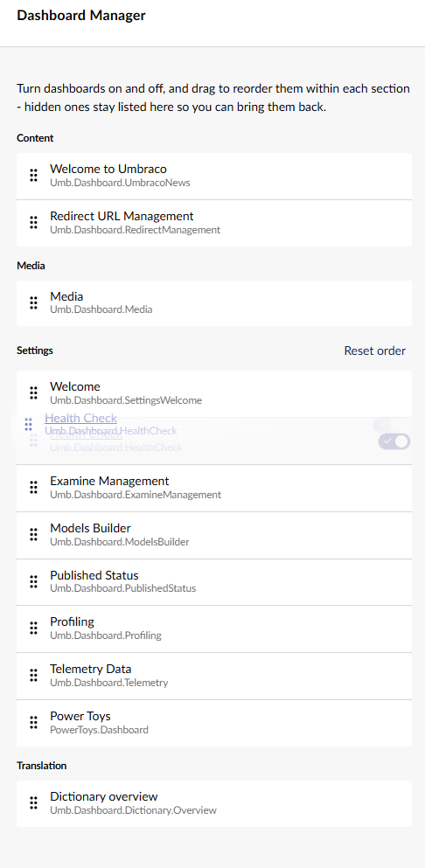This screenshot has height=868, width=425.
Task: Select the Welcome to Umbraco entry
Action: (214, 176)
